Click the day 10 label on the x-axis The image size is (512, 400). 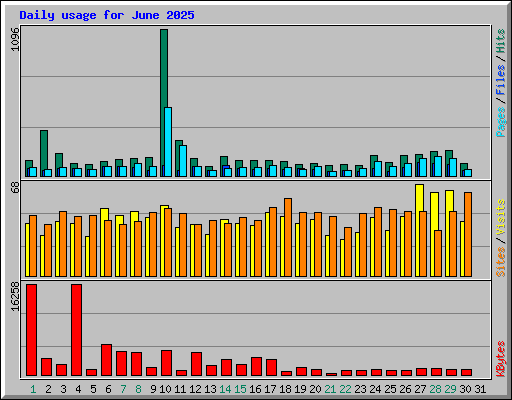tap(165, 389)
